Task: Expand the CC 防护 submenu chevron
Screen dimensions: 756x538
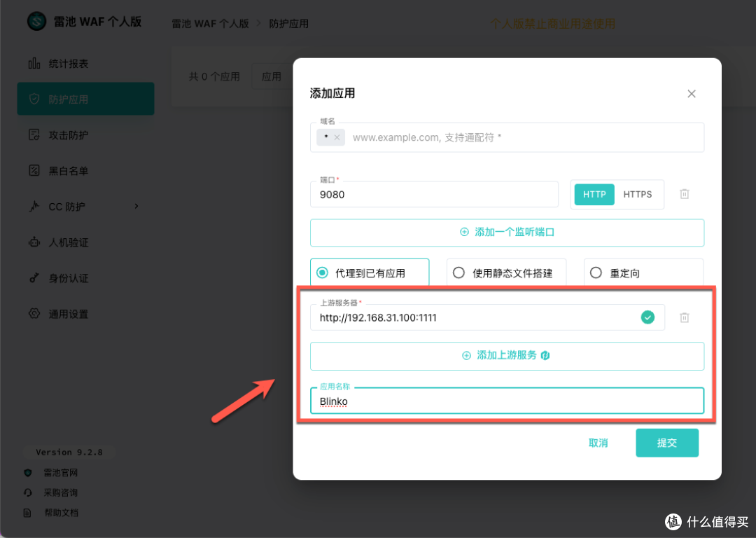Action: click(x=136, y=207)
